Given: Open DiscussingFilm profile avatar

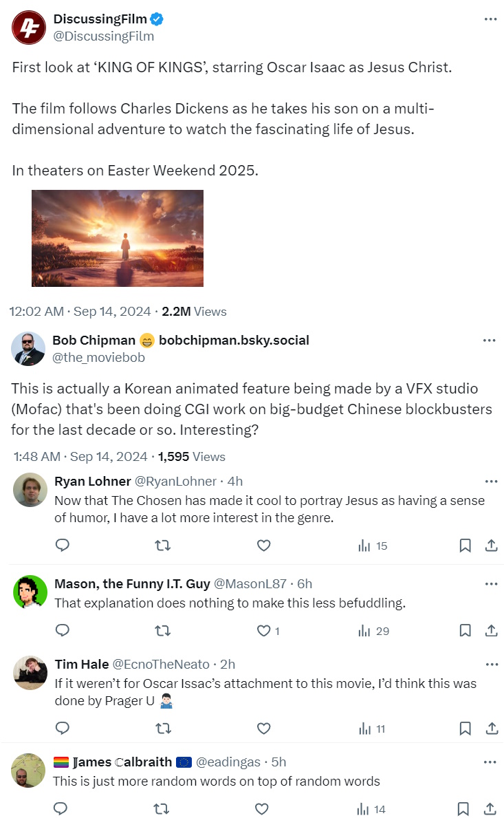Looking at the screenshot, I should point(28,27).
